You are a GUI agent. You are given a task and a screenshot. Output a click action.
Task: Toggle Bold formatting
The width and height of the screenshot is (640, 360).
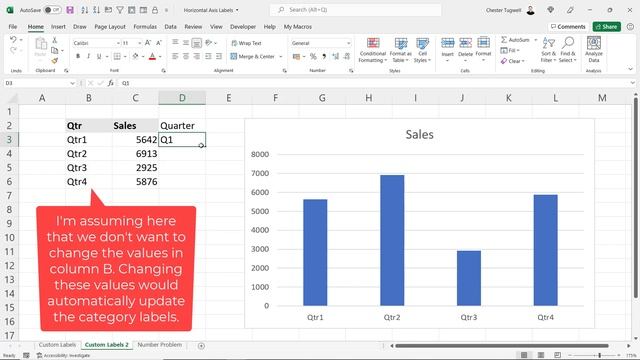78,56
